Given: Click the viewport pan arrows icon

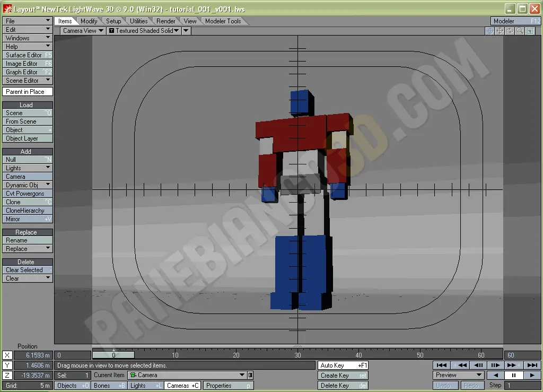Looking at the screenshot, I should click(500, 31).
